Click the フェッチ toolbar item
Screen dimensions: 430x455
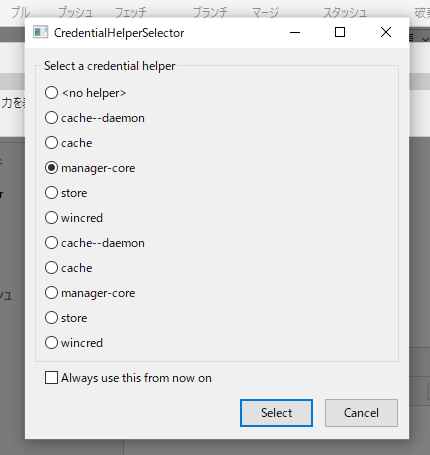pyautogui.click(x=131, y=13)
